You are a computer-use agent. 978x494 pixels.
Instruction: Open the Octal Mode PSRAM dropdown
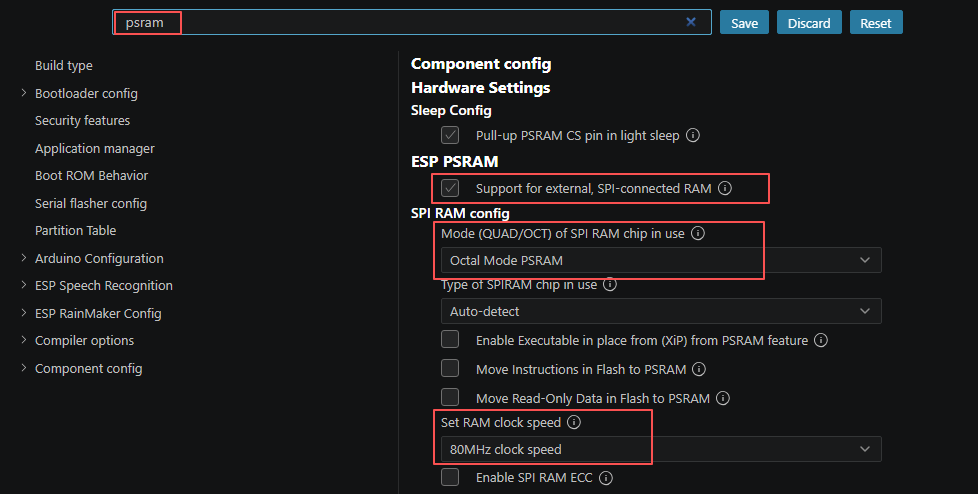661,260
